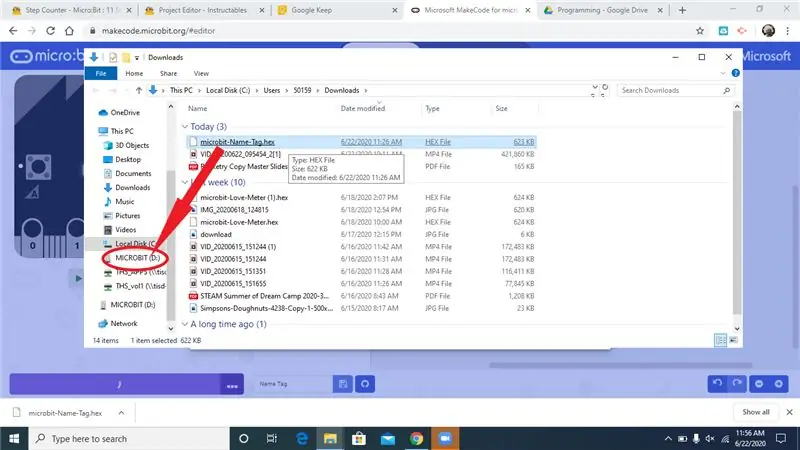Viewport: 800px width, 450px height.
Task: Click the up-one-level arrow in Explorer
Action: pos(139,90)
